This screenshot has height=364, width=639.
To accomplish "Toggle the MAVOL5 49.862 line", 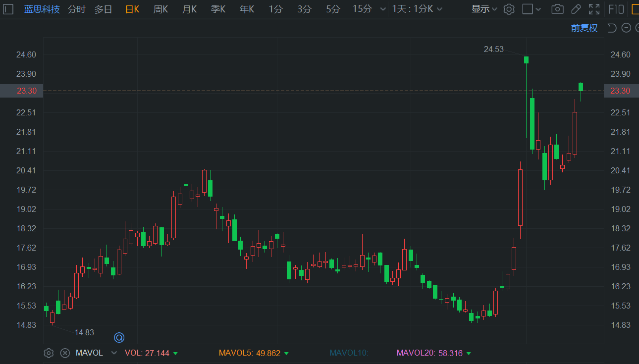I will [x=254, y=353].
